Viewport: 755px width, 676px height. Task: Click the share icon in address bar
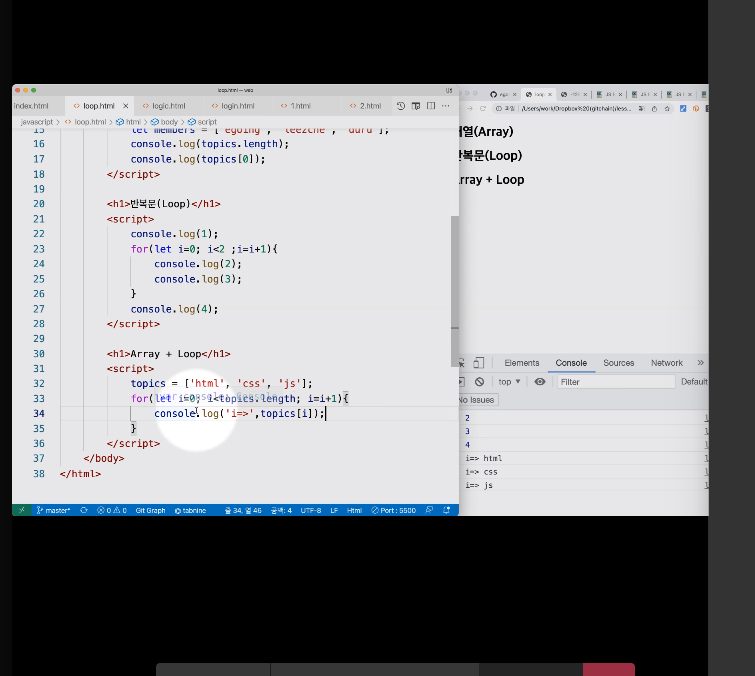point(654,109)
